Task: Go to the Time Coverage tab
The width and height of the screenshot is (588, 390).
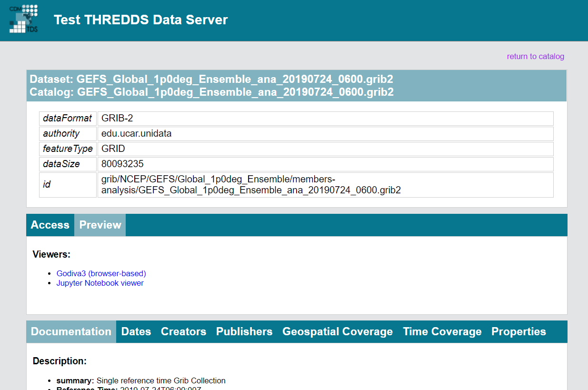Action: [442, 331]
